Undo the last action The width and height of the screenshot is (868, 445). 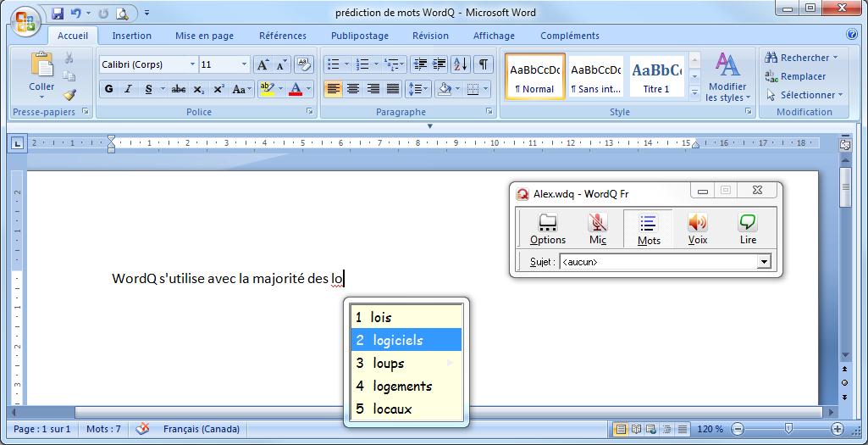click(76, 12)
